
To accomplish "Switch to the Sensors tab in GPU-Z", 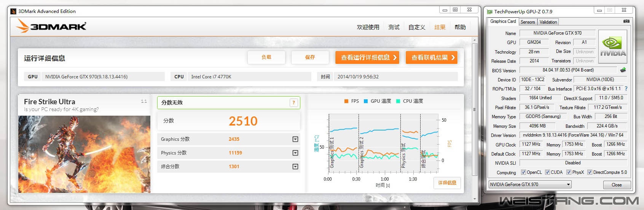I will point(528,22).
